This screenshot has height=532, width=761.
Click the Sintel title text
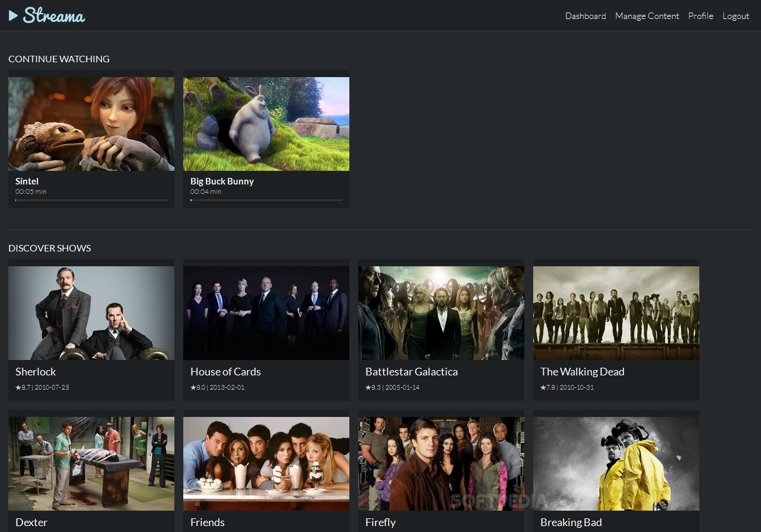coord(27,181)
